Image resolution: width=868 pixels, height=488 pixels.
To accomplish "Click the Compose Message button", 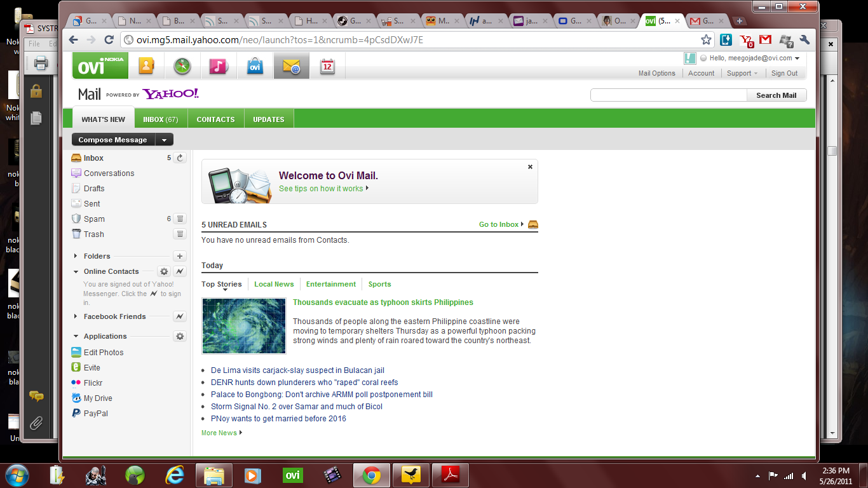I will [x=113, y=140].
